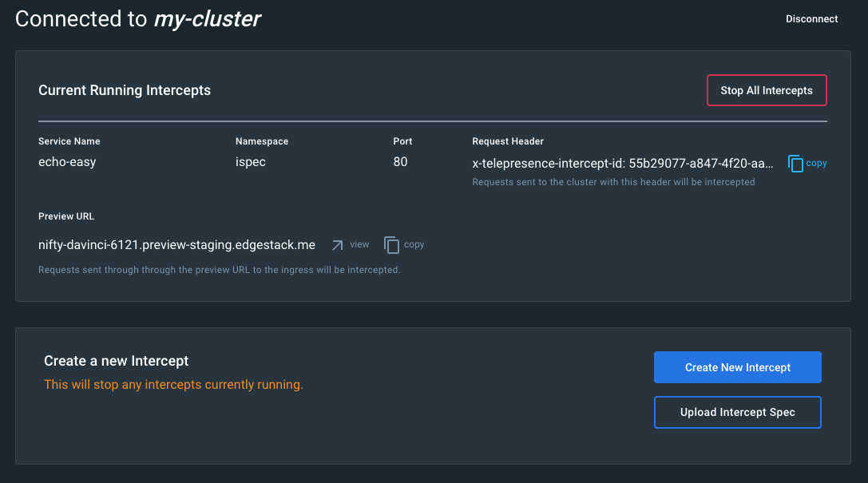Click the Disconnect button
The height and width of the screenshot is (483, 868).
click(811, 19)
